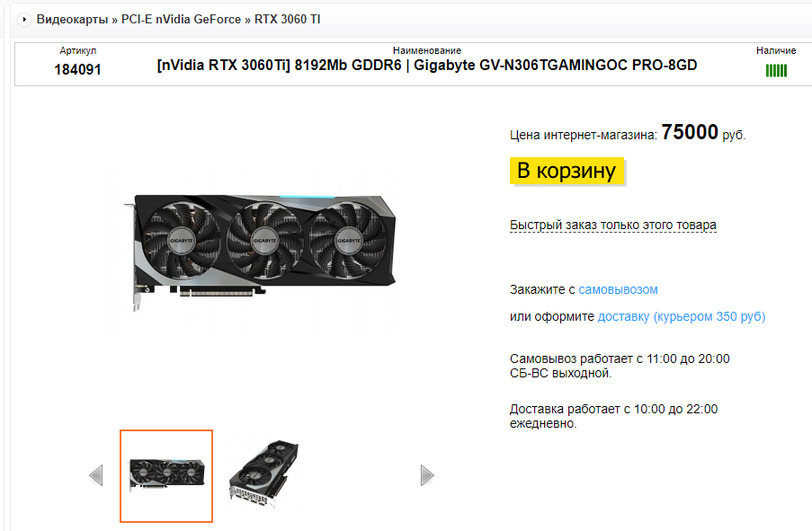Add item with 'В корзину' button
The height and width of the screenshot is (531, 812).
(x=567, y=171)
